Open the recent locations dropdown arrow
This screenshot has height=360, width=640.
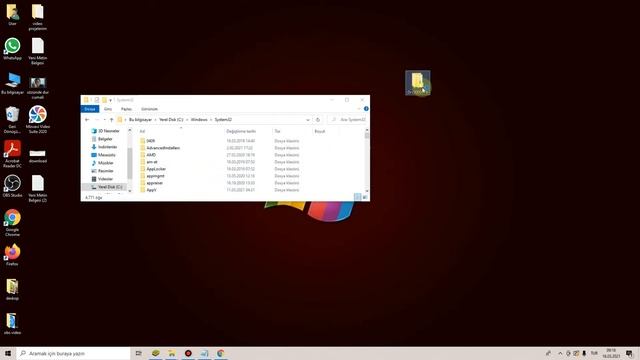tap(104, 120)
